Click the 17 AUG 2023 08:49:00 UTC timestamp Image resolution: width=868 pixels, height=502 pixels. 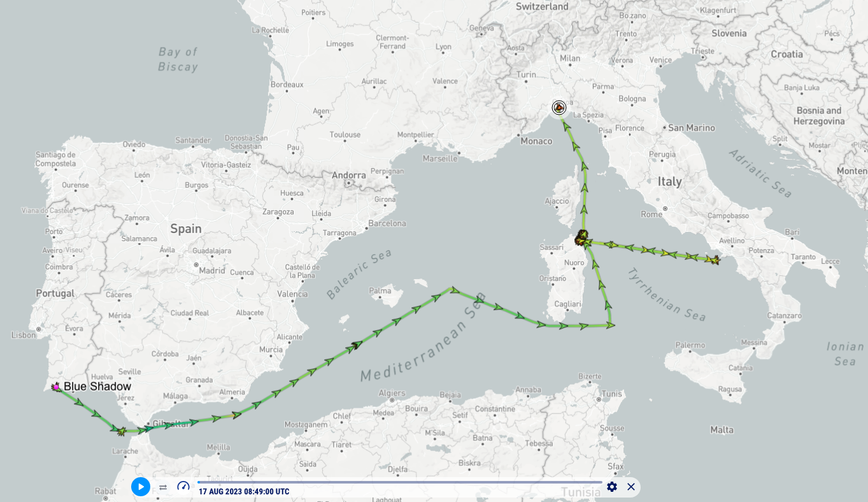[x=244, y=492]
